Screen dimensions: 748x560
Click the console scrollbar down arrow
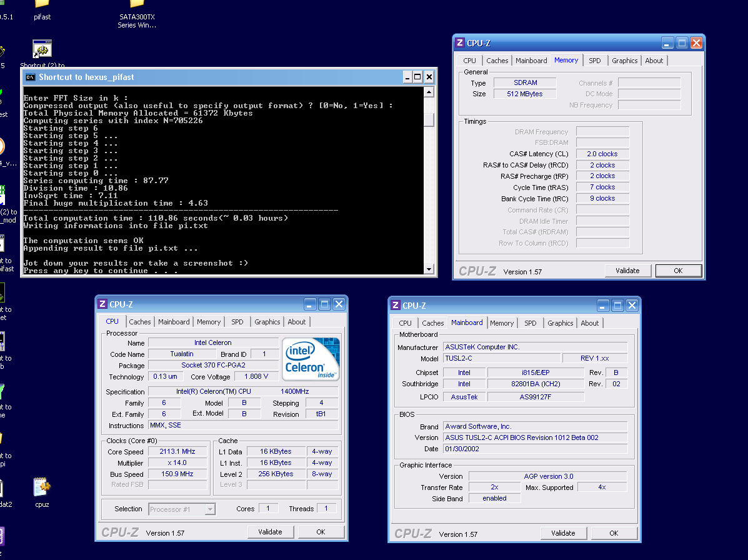click(x=429, y=269)
